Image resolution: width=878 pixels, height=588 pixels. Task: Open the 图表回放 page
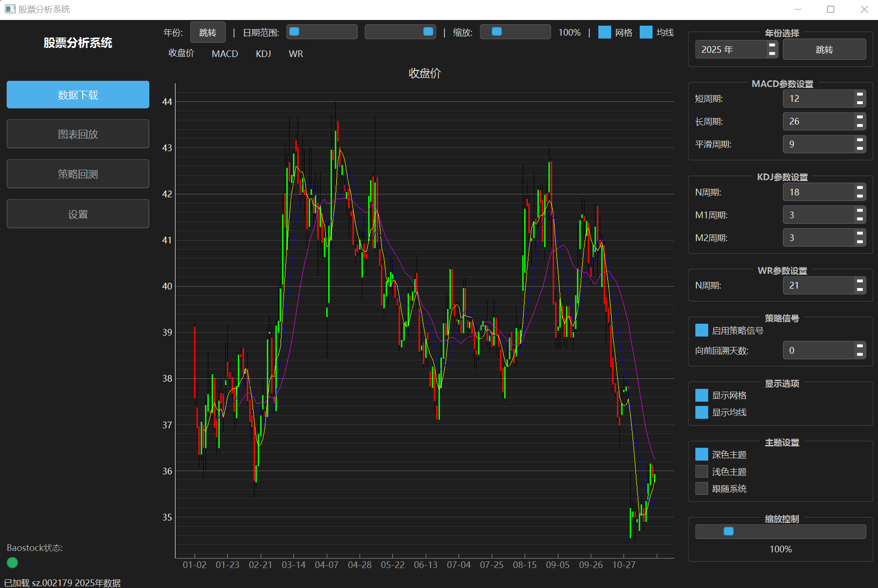pos(78,134)
